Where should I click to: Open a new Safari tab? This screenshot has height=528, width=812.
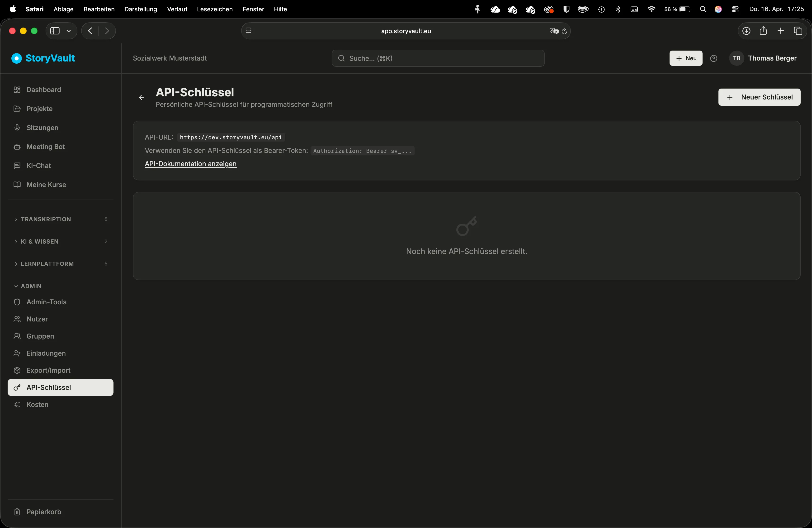tap(781, 31)
